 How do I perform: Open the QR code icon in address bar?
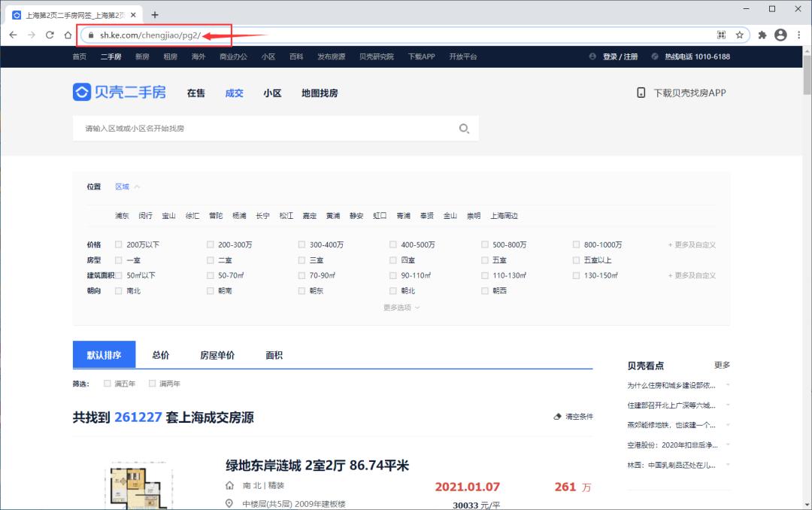pyautogui.click(x=721, y=35)
